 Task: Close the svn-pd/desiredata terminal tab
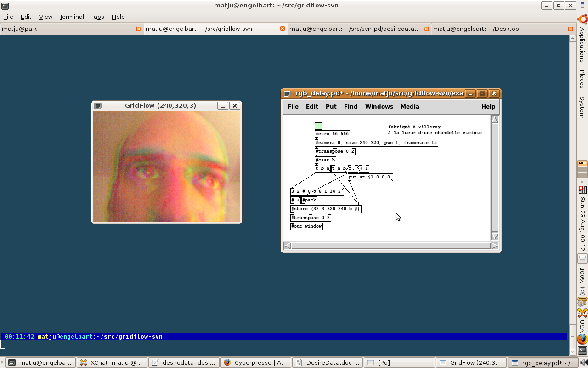coord(426,29)
